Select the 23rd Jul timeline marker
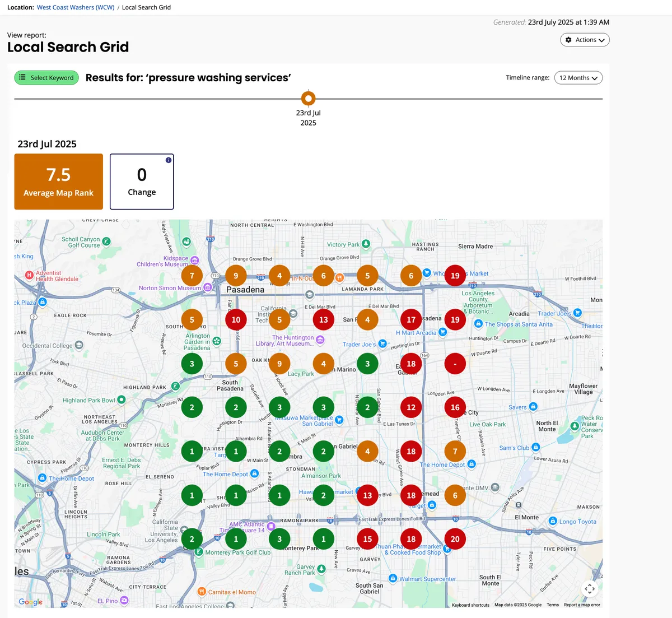Viewport: 672px width, 618px height. point(308,98)
